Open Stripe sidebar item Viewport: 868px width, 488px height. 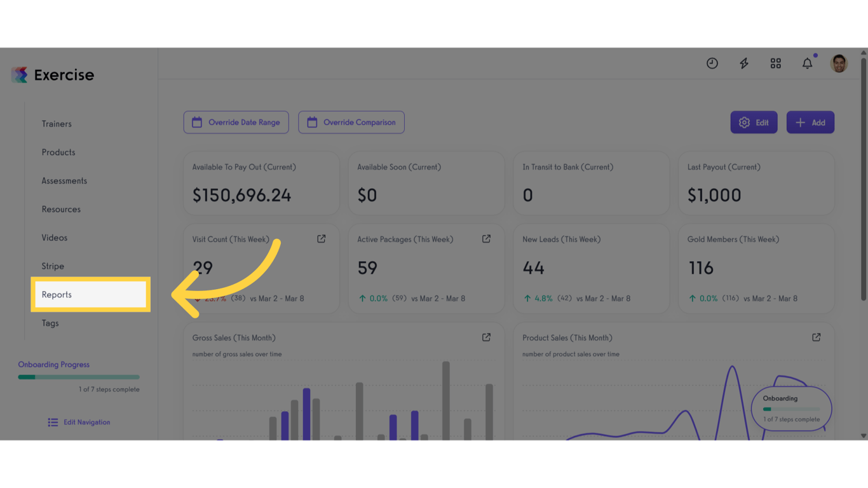(x=53, y=266)
